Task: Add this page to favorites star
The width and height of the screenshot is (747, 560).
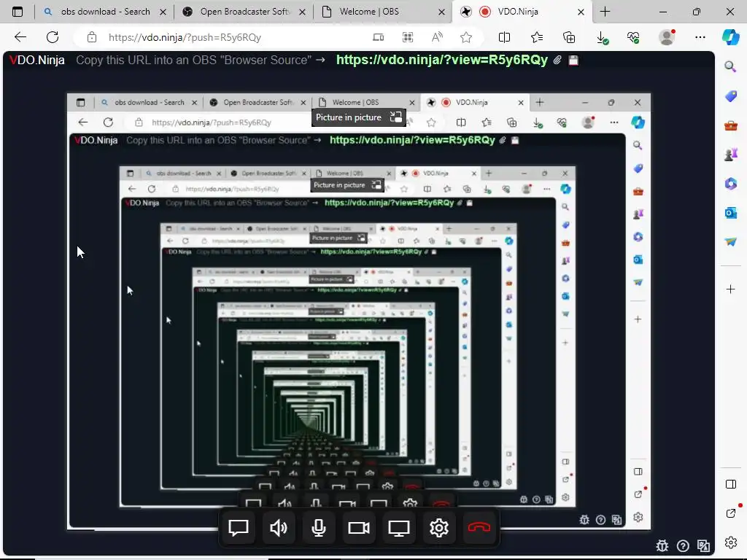Action: tap(466, 37)
